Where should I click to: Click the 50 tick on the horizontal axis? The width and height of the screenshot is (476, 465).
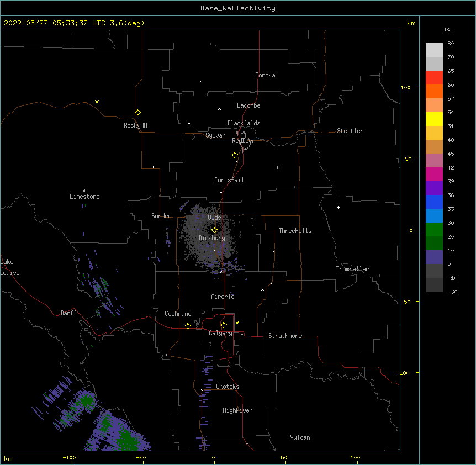coord(284,457)
